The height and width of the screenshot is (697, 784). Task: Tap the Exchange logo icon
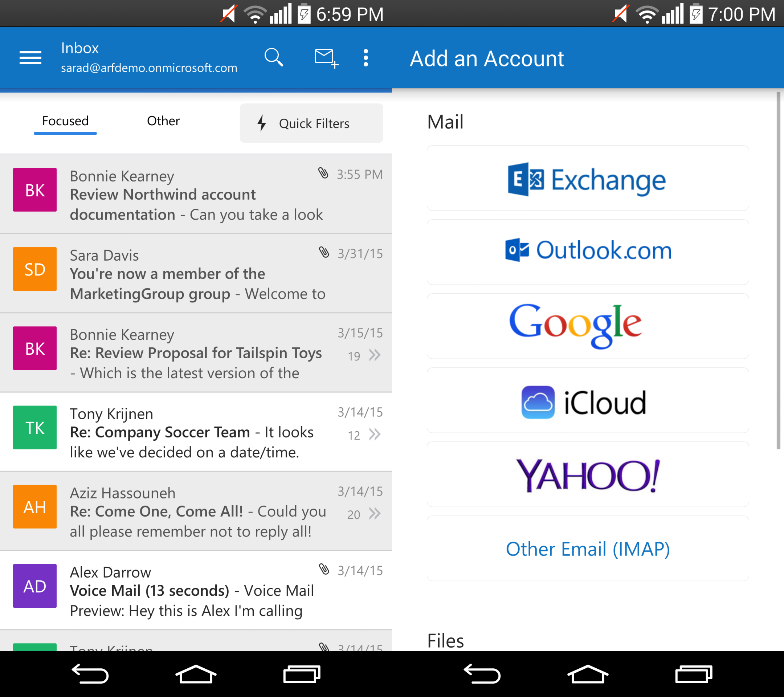click(526, 179)
